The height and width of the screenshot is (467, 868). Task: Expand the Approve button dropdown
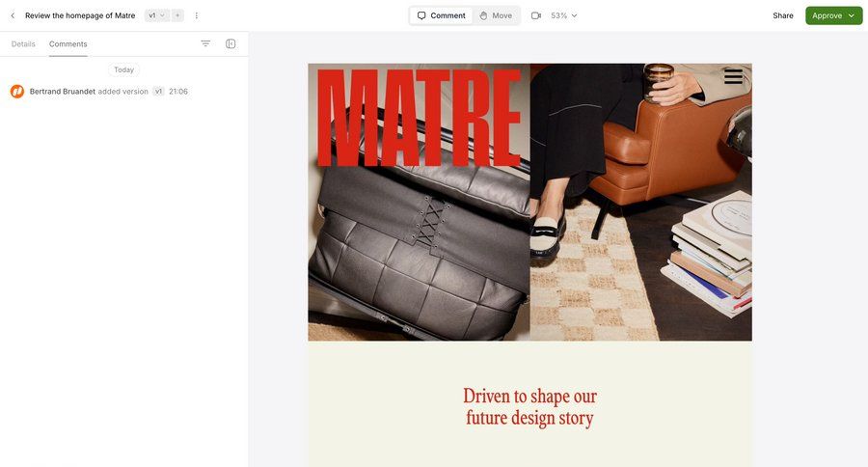(x=852, y=15)
